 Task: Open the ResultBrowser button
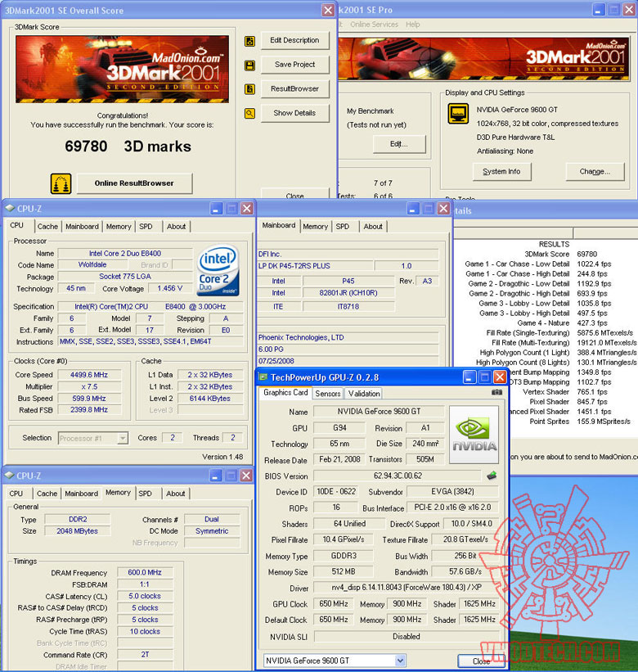tap(294, 88)
